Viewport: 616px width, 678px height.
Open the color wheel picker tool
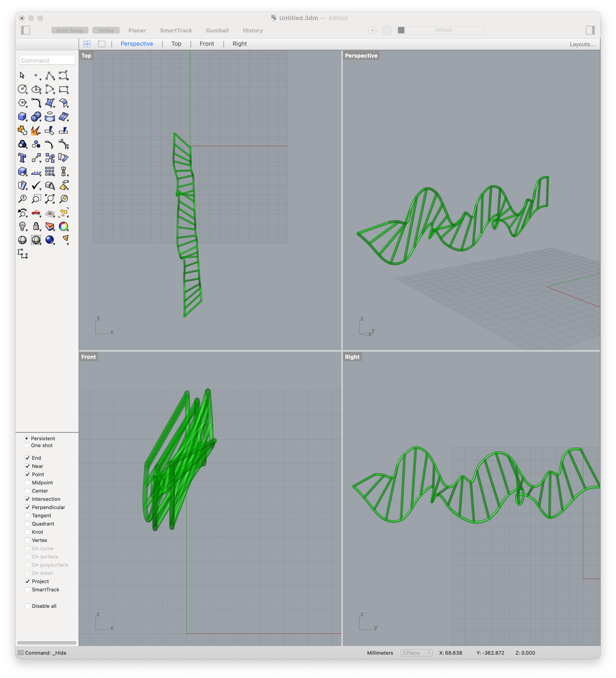coord(64,227)
